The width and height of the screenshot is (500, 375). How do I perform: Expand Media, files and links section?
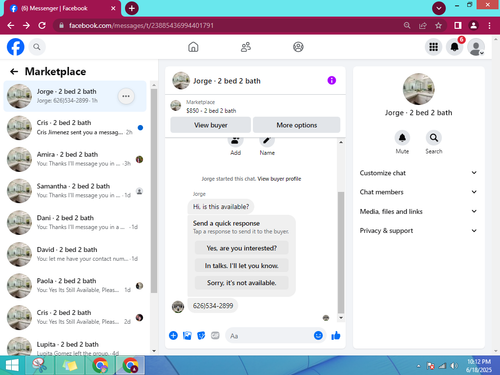click(418, 211)
